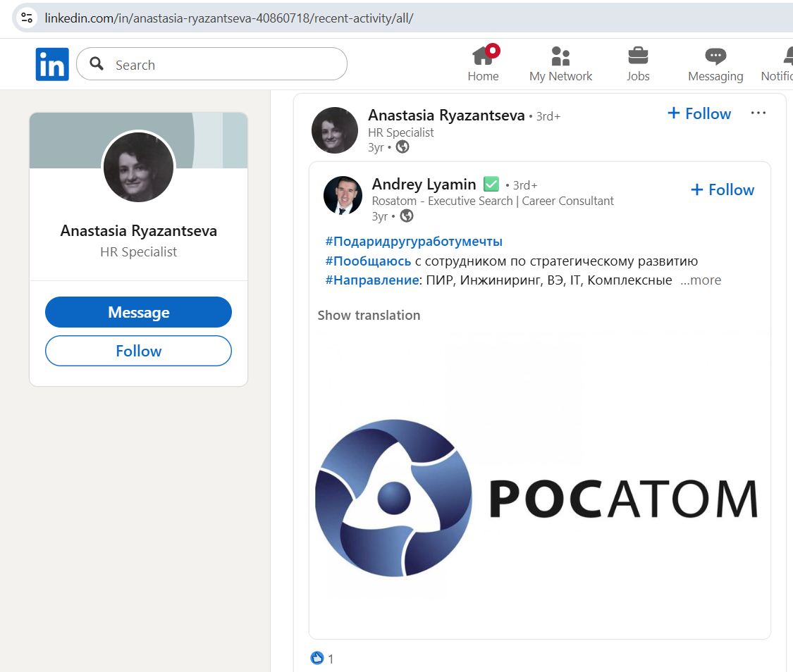Follow Andrey Lyamin in shared post
This screenshot has width=793, height=672.
[x=723, y=189]
